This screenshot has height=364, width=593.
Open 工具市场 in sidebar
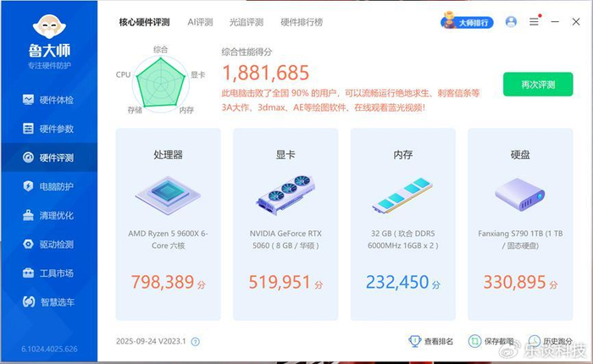point(48,273)
